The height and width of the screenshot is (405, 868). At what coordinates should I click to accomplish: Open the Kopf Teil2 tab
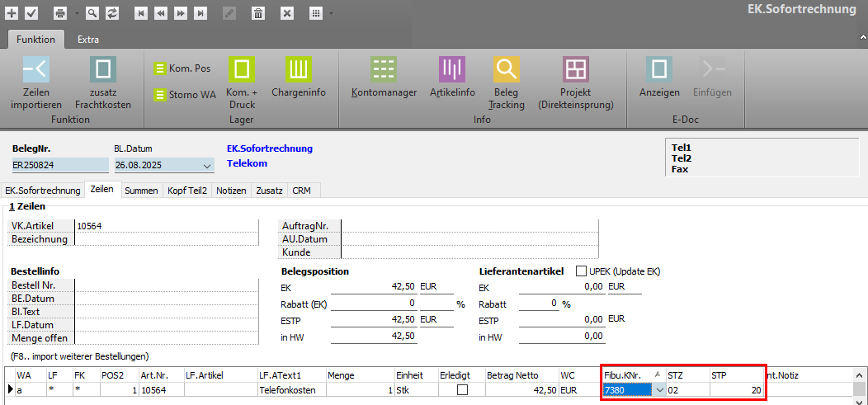(187, 191)
